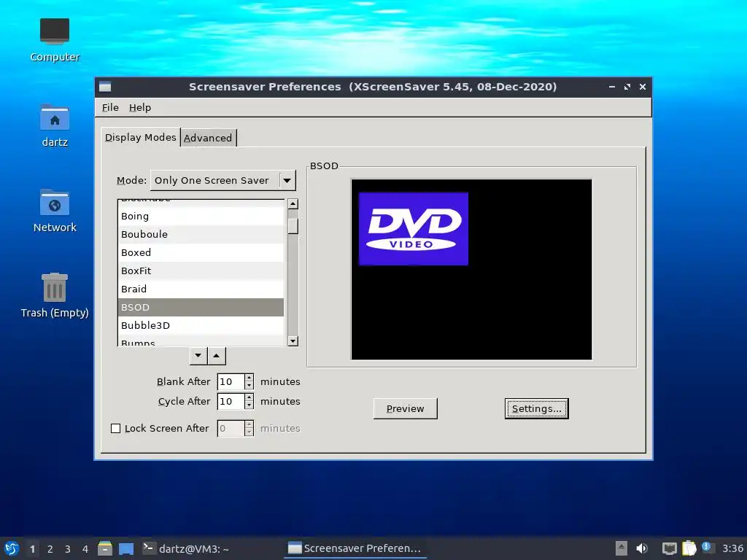The image size is (747, 560).
Task: Switch to workspace 1
Action: [32, 549]
